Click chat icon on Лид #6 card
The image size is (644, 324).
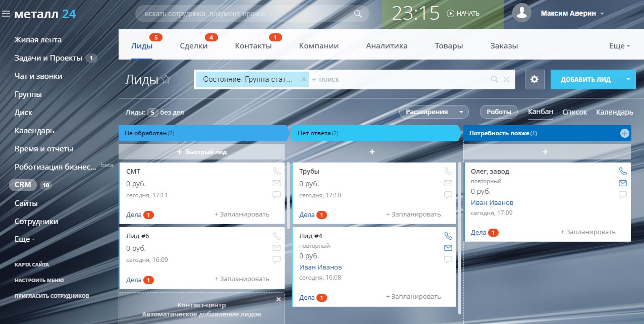(x=277, y=259)
